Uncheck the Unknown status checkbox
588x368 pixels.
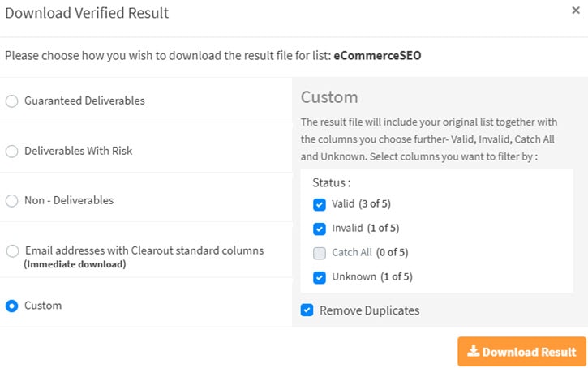point(320,277)
